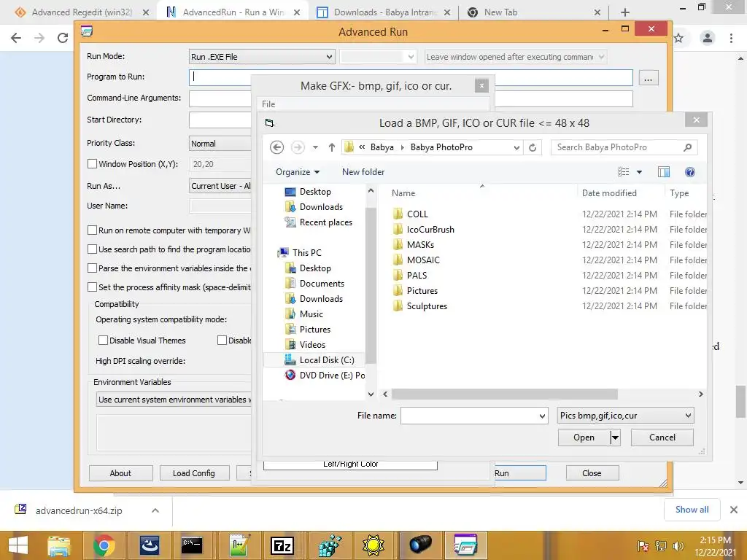Viewport: 747px width, 560px height.
Task: Open the file dialog help icon
Action: coord(689,172)
